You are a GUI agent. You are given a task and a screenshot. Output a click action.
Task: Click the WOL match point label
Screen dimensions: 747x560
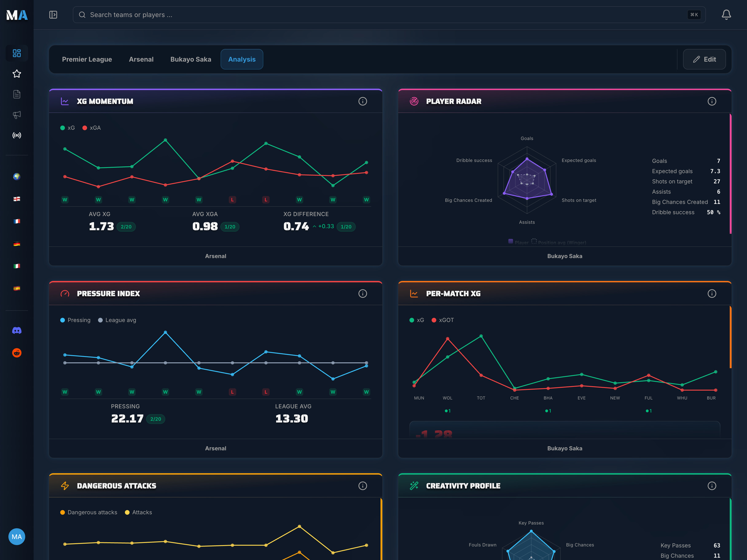448,398
